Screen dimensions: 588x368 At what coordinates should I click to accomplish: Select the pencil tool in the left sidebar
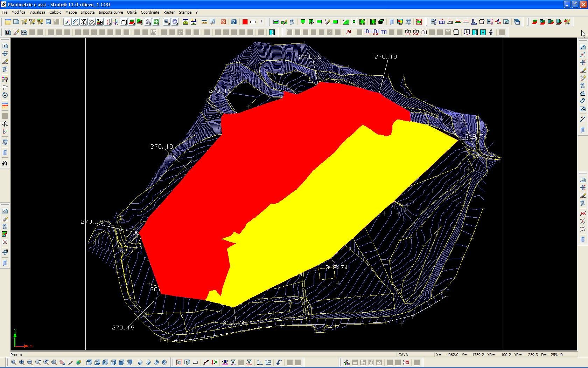click(x=5, y=62)
